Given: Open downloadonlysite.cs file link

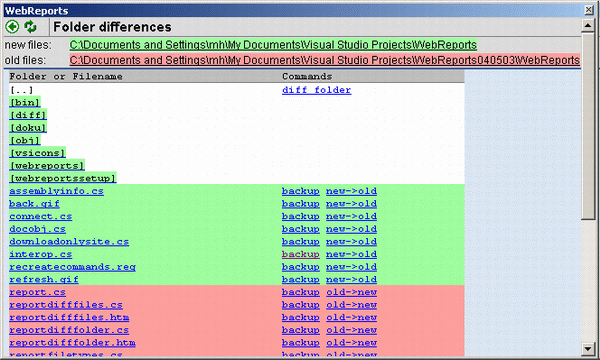Looking at the screenshot, I should pyautogui.click(x=69, y=241).
